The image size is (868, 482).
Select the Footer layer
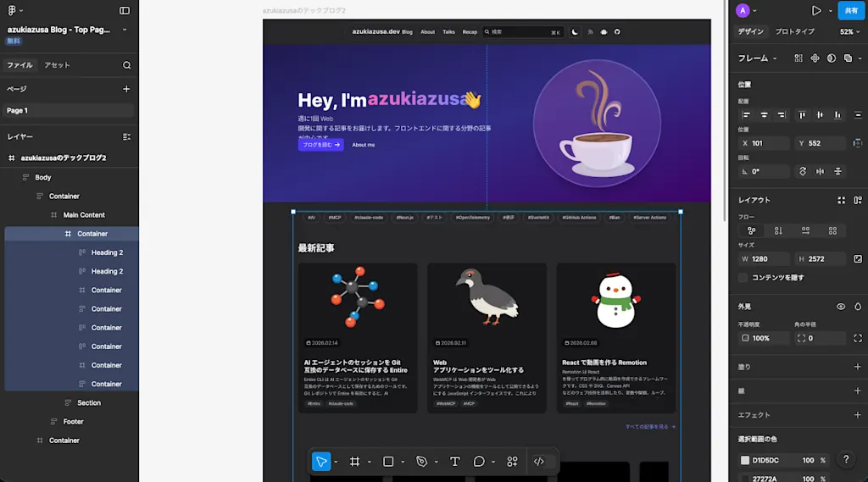[73, 422]
